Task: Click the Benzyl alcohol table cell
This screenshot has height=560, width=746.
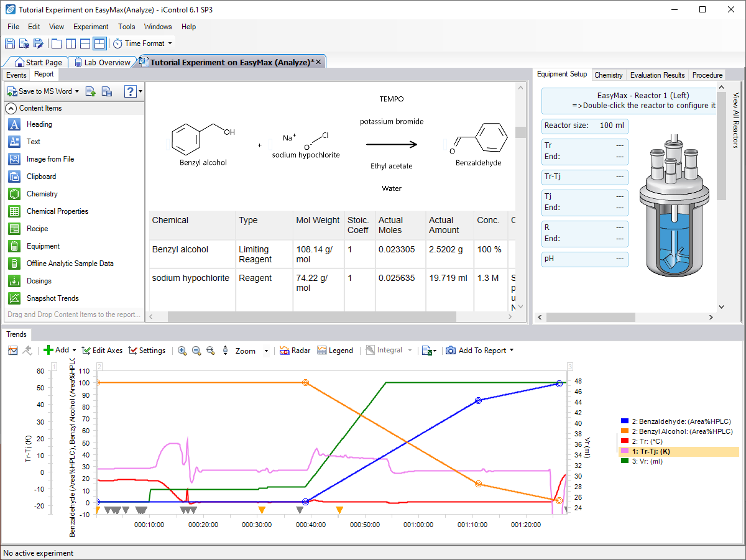Action: point(192,254)
